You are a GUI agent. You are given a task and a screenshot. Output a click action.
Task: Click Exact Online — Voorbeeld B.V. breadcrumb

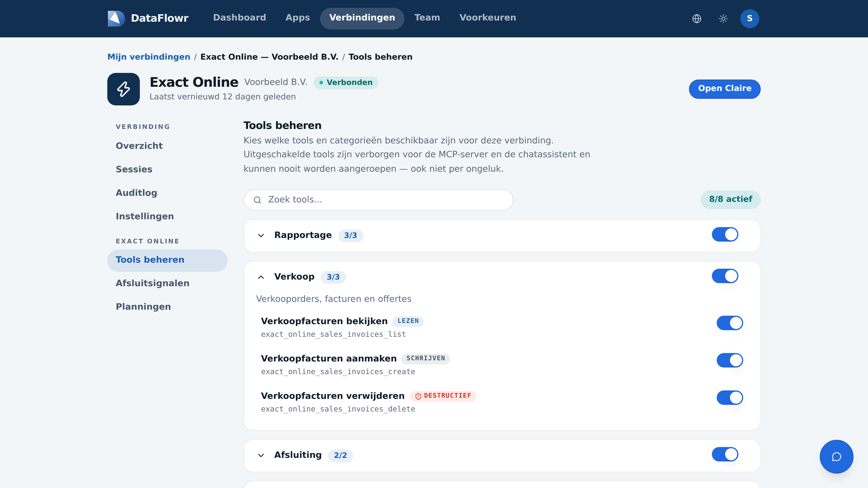pyautogui.click(x=269, y=57)
